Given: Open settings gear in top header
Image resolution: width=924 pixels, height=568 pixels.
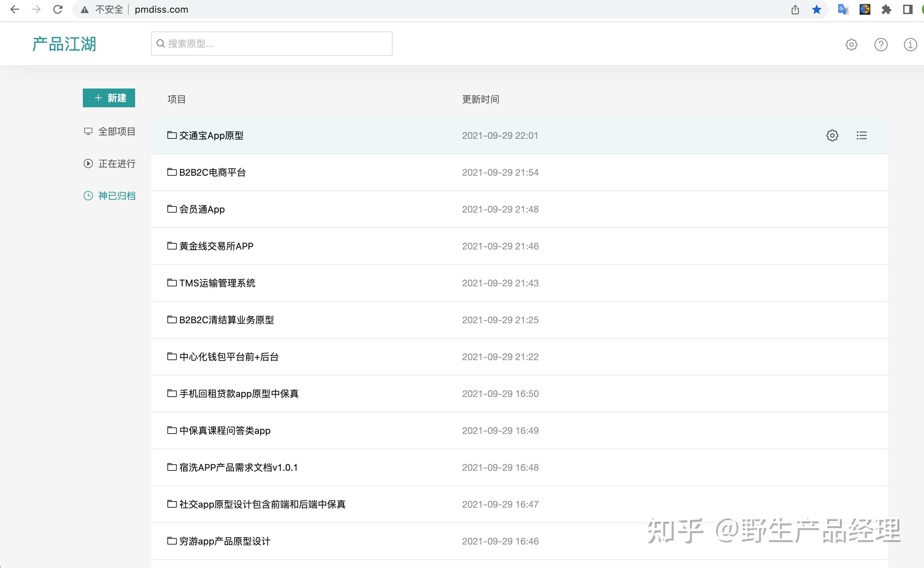Looking at the screenshot, I should point(851,44).
